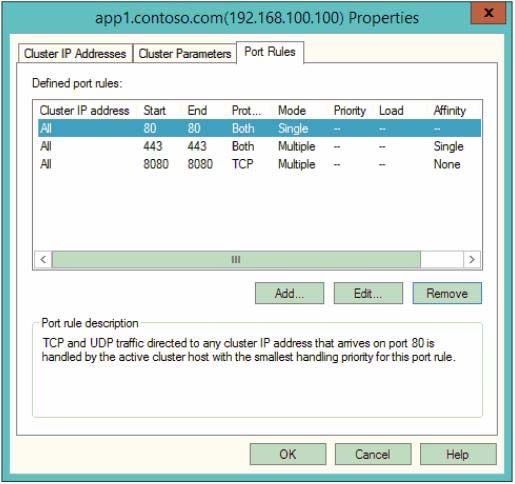Click Edit... to modify the port rule
Viewport: 515px width, 484px height.
368,293
